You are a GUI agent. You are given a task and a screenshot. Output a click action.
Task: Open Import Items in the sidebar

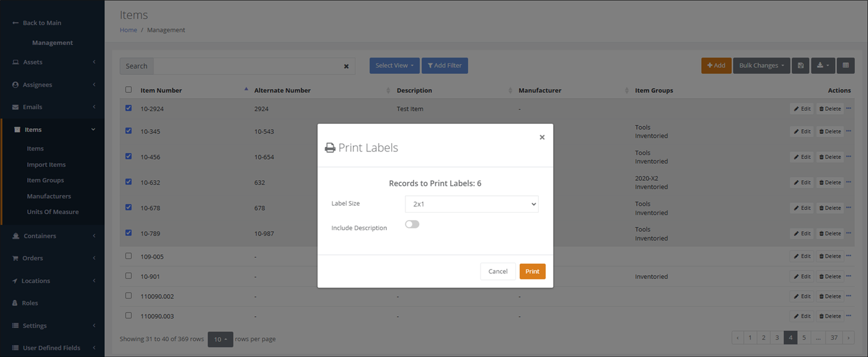coord(46,164)
